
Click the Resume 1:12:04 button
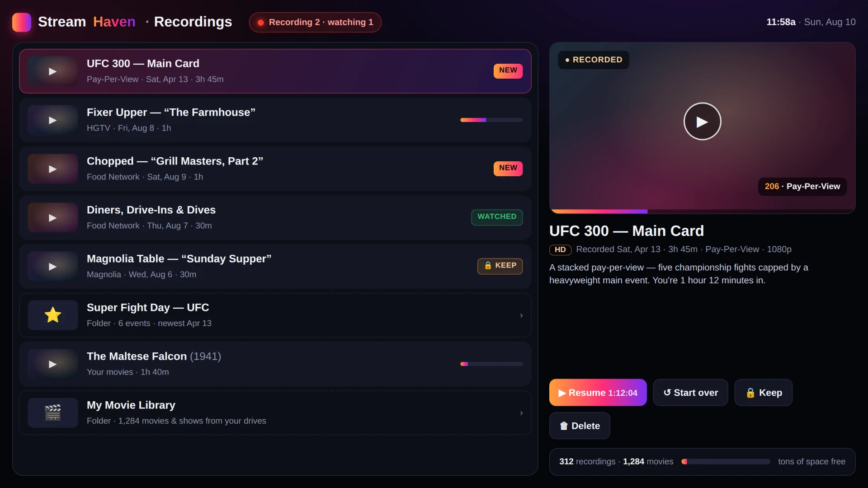[598, 393]
